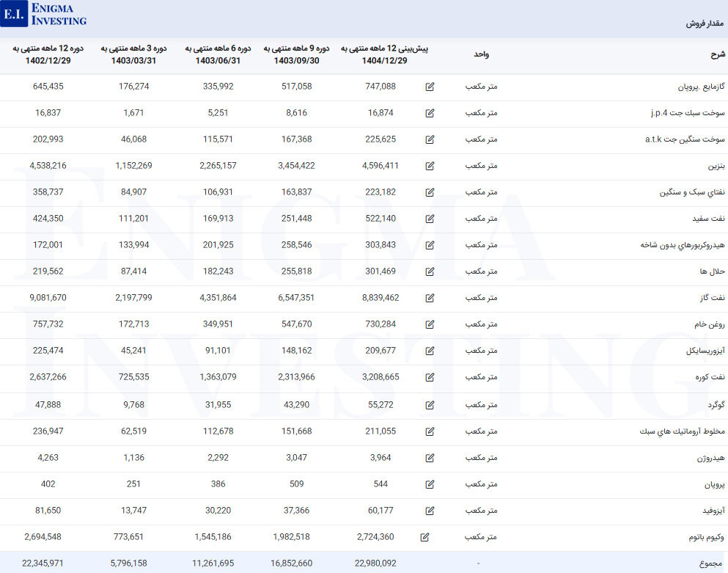Screen dimensions: 728x573
Task: Click 12-month total 22,345,971
Action: coord(43,563)
